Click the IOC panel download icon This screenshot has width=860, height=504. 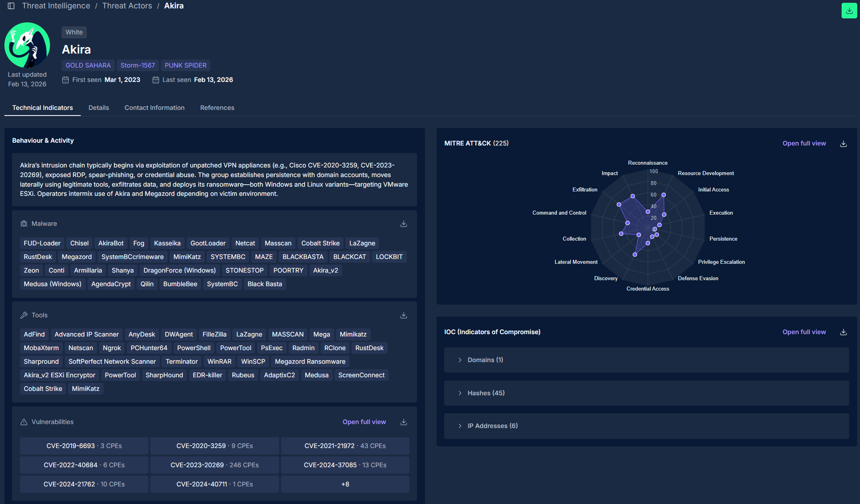843,332
